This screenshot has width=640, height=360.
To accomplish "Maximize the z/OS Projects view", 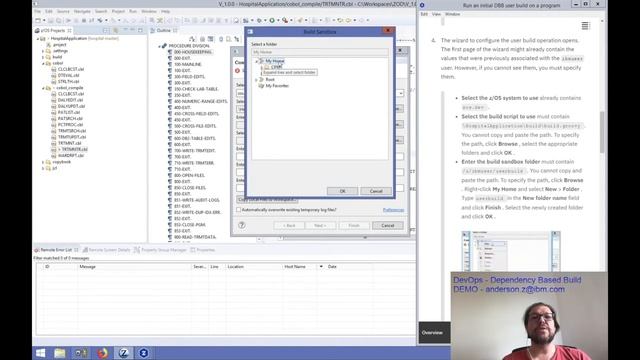I will [x=140, y=31].
